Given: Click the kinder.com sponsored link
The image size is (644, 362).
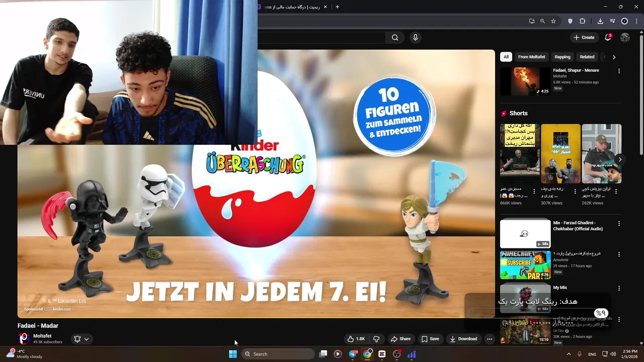Looking at the screenshot, I should [x=62, y=309].
